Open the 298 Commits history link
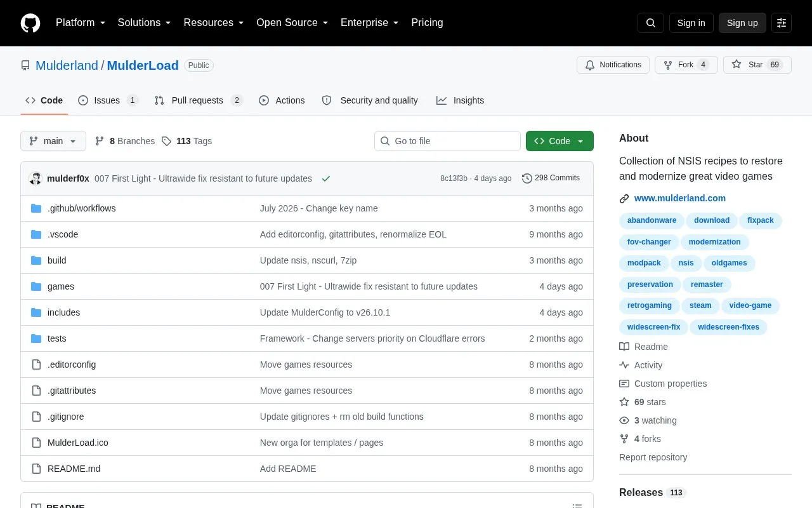Screen dimensions: 812x508 tap(551, 178)
